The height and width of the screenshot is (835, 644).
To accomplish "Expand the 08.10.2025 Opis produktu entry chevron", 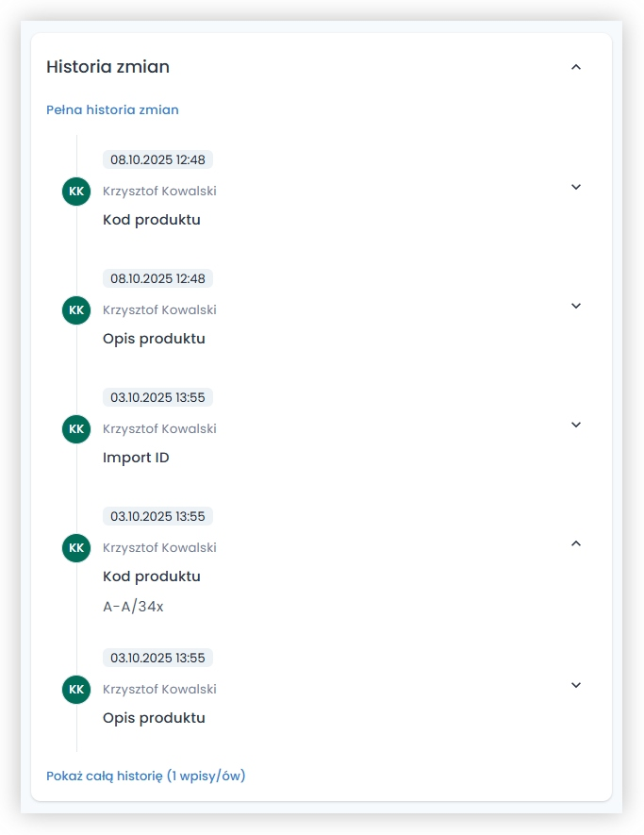I will 576,306.
